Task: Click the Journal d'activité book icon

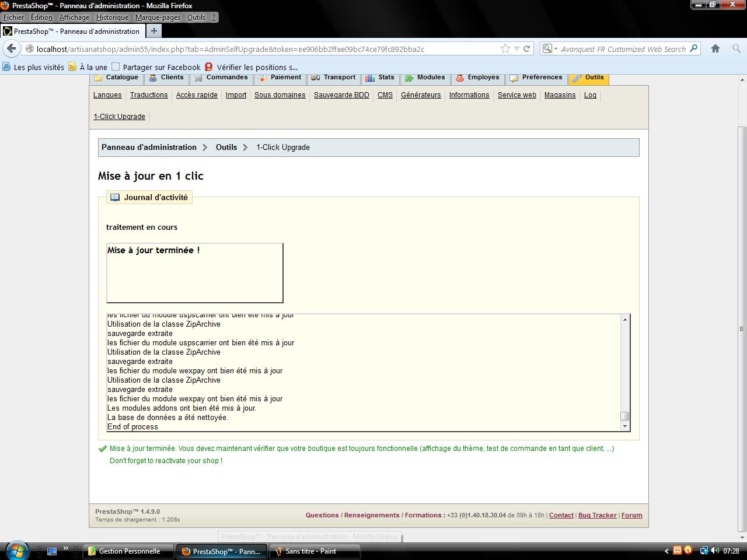Action: pyautogui.click(x=115, y=197)
